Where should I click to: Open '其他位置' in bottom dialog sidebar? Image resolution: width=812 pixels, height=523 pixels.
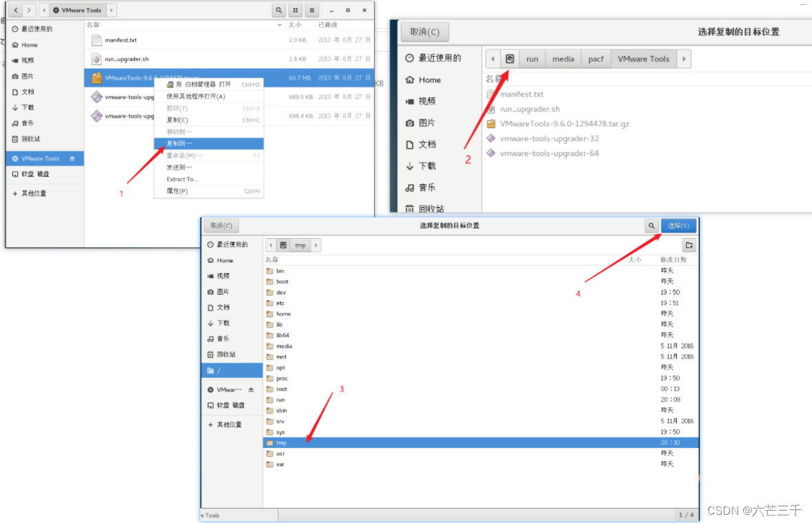233,425
